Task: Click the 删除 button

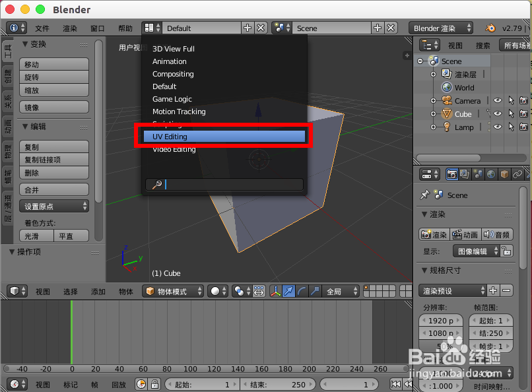Action: [54, 173]
